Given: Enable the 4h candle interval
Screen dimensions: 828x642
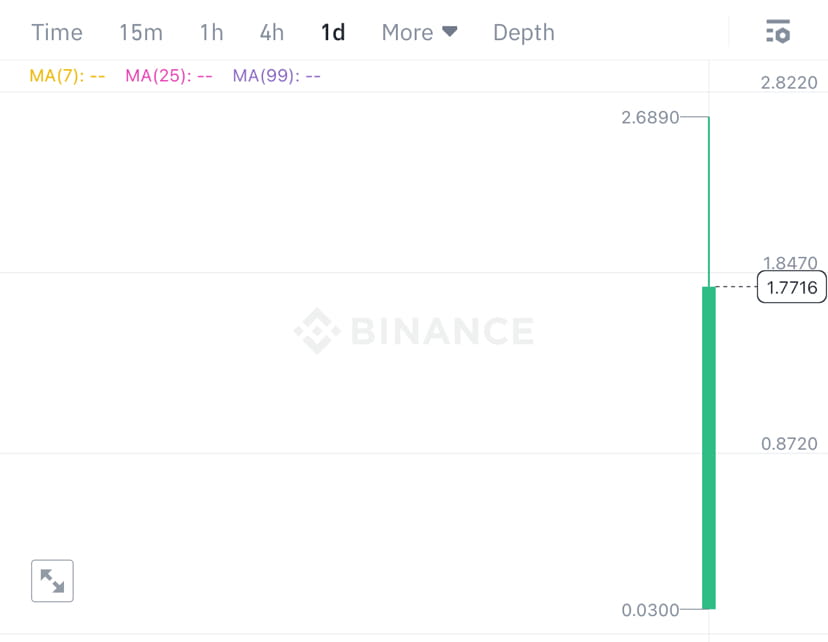Looking at the screenshot, I should coord(271,31).
